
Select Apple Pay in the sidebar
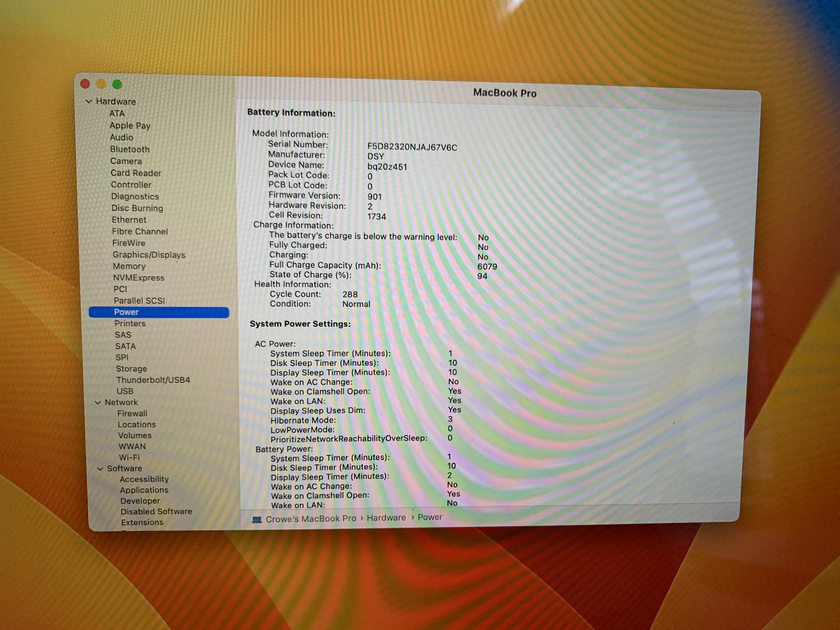pos(130,125)
